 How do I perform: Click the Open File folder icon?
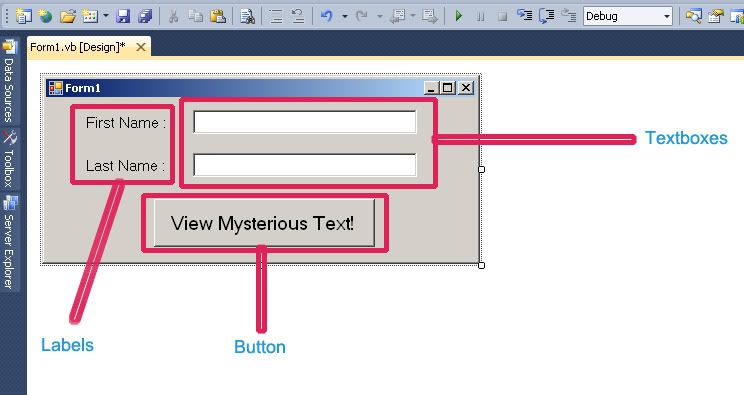pos(67,17)
